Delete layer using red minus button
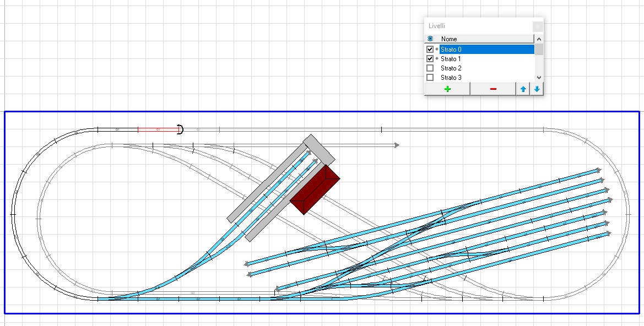This screenshot has height=326, width=644. point(493,89)
